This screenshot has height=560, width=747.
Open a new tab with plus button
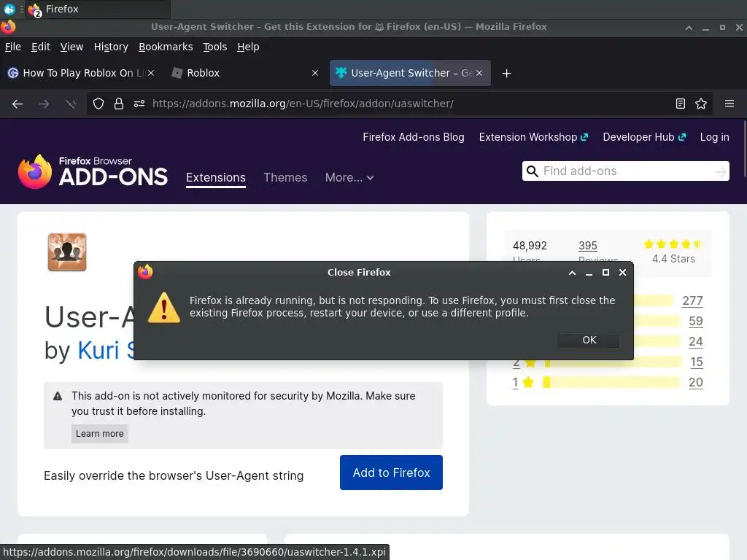(506, 74)
